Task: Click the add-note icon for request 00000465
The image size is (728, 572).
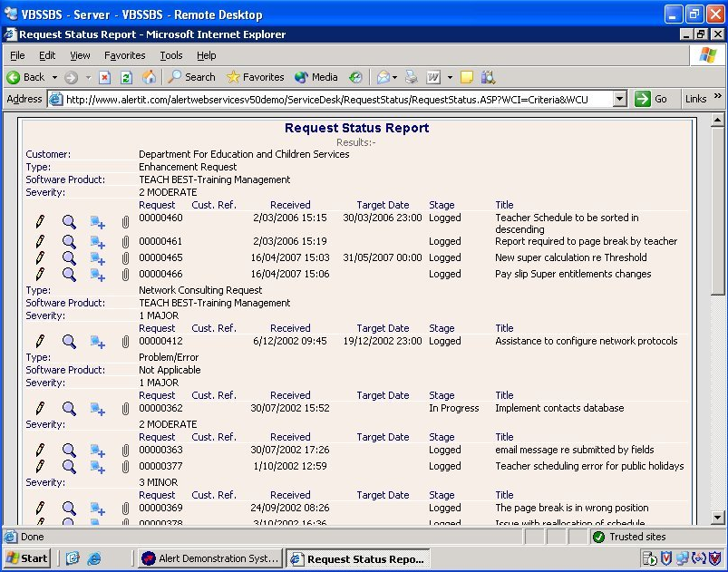Action: point(98,258)
